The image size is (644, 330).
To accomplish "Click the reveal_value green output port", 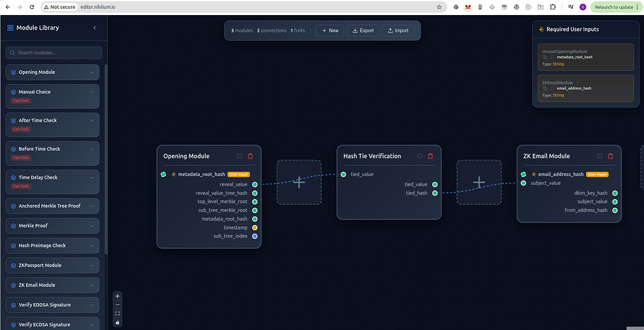I will coord(255,185).
